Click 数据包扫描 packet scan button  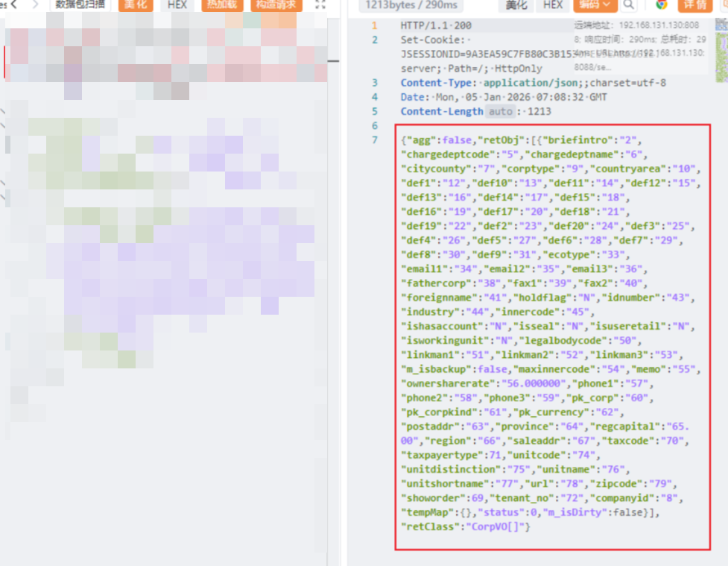click(x=80, y=4)
